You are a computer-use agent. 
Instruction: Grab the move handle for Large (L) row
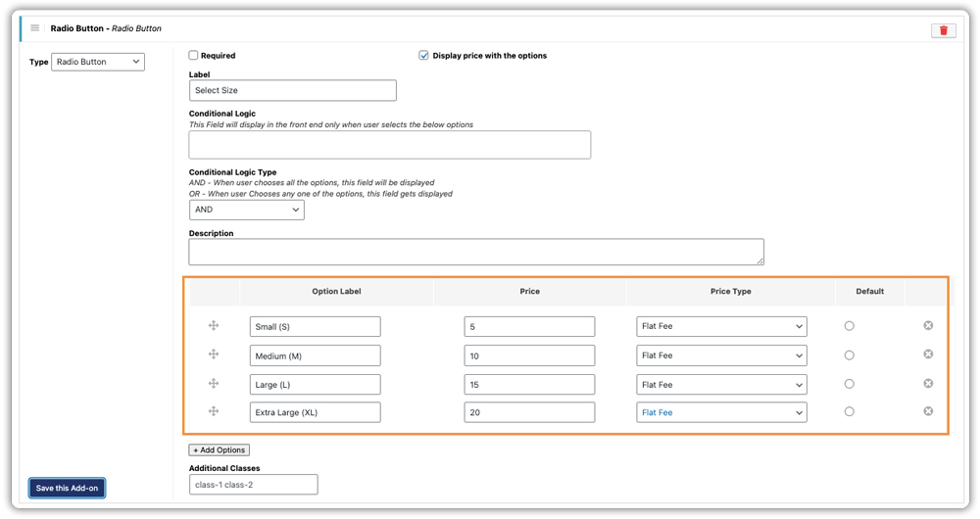[213, 384]
